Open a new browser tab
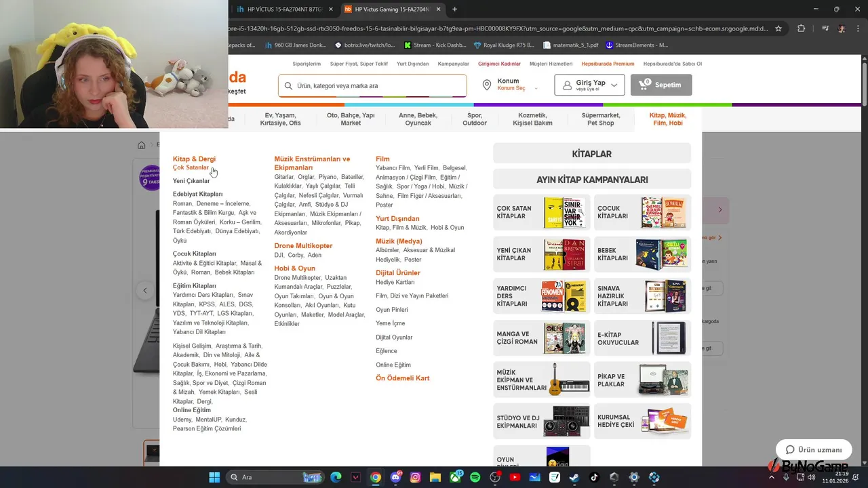 coord(454,9)
